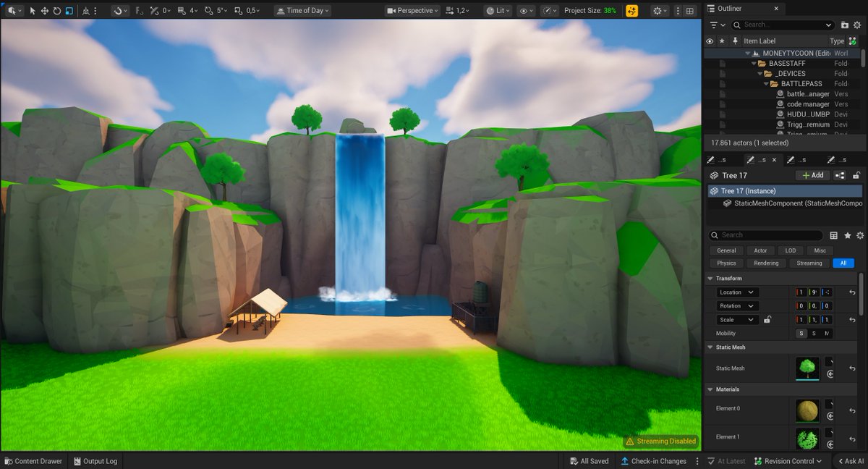The height and width of the screenshot is (469, 868).
Task: Activate the Rotate tool in viewport toolbar
Action: [x=57, y=11]
